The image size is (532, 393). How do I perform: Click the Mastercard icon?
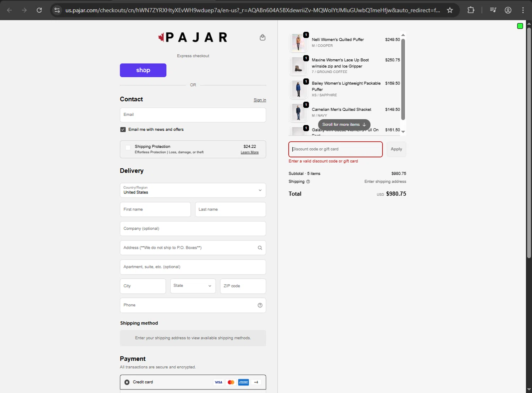coord(231,382)
